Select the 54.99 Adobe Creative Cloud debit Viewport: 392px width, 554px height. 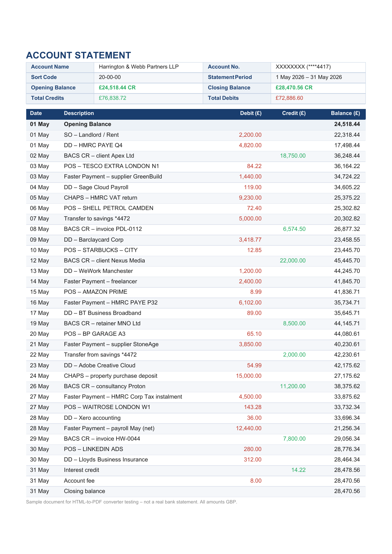pos(254,365)
